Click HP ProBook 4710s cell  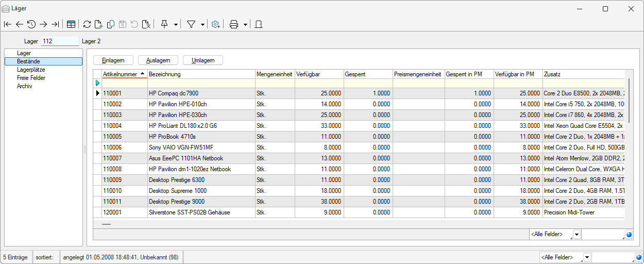(x=201, y=137)
